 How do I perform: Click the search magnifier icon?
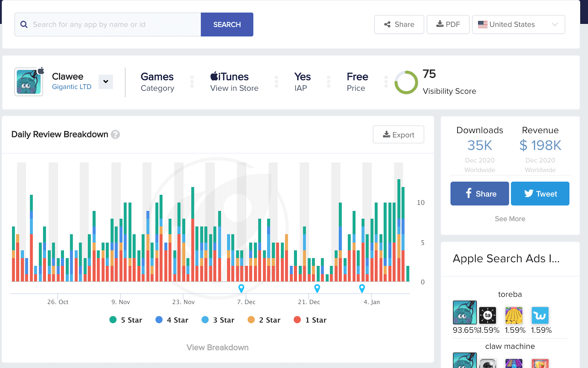tap(24, 25)
